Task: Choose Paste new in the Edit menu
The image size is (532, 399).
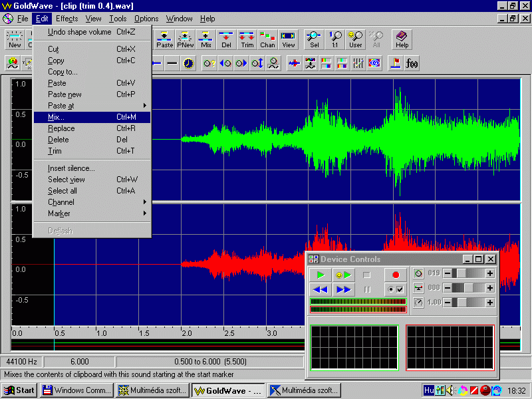Action: pyautogui.click(x=92, y=94)
